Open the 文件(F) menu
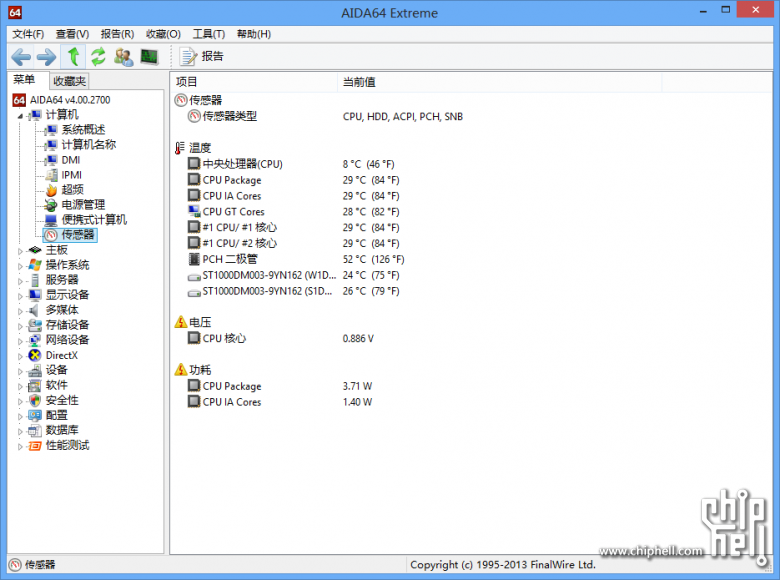Screen dimensions: 780x580 click(28, 34)
